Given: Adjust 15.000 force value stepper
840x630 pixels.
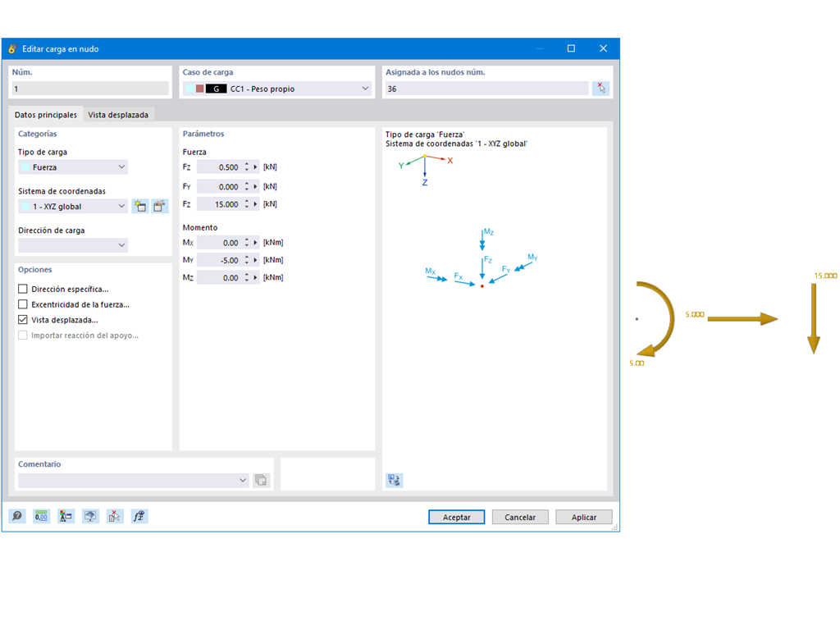Looking at the screenshot, I should [246, 204].
